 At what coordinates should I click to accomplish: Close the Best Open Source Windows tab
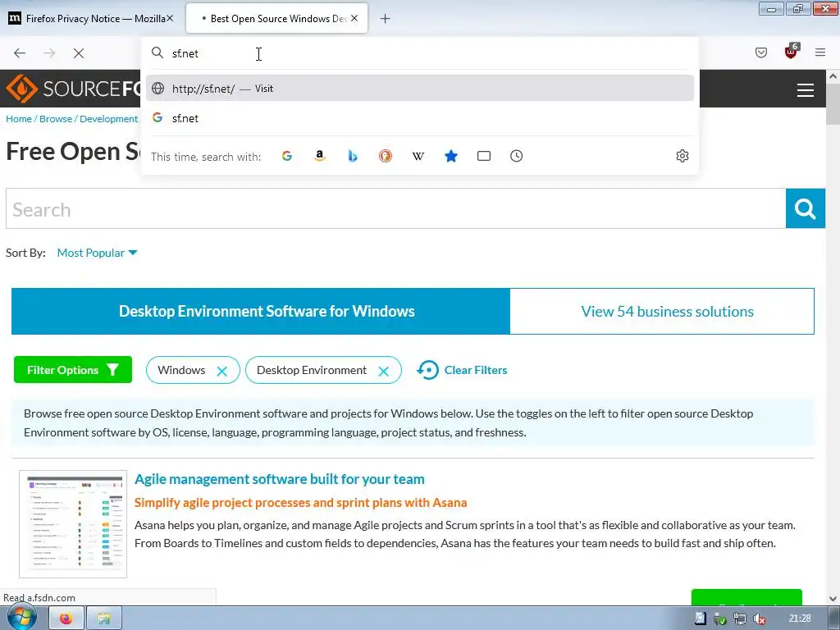pos(354,18)
